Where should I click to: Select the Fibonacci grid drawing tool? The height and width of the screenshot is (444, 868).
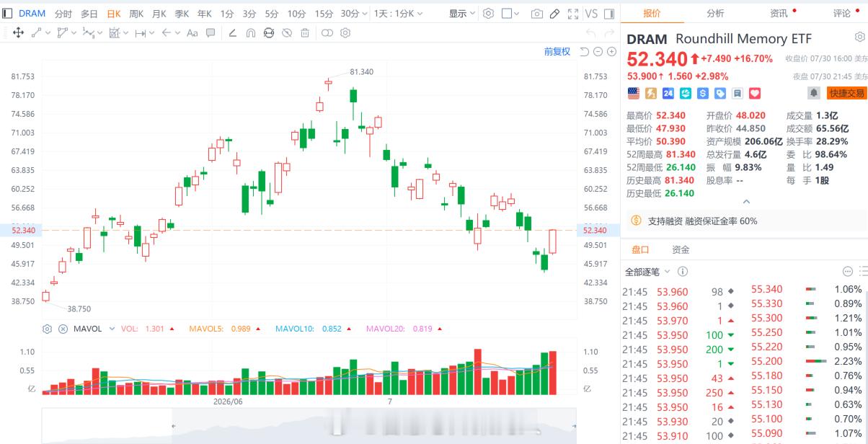[x=114, y=32]
